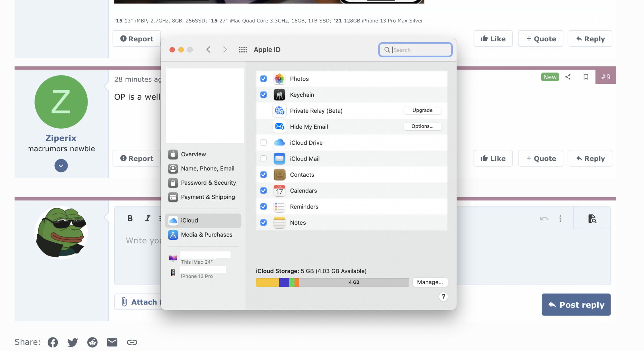This screenshot has width=644, height=351.
Task: Share thread via Reddit icon
Action: click(x=92, y=342)
